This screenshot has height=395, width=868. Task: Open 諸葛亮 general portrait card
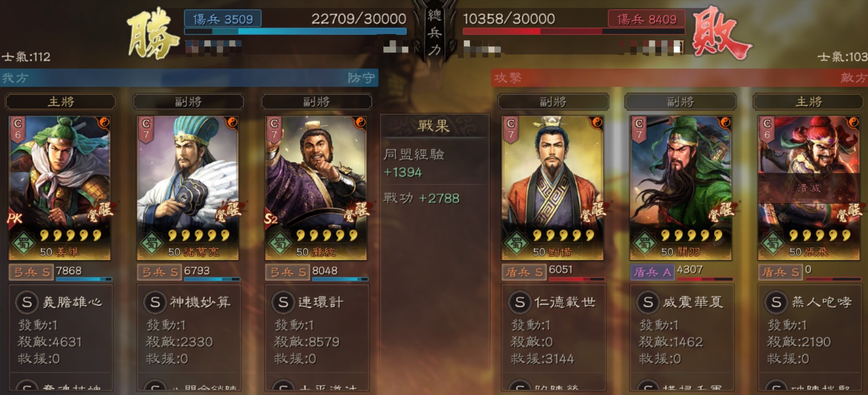(x=188, y=188)
